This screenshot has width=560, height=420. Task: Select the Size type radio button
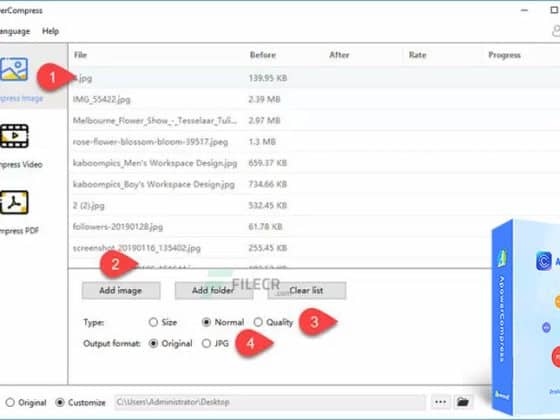click(x=153, y=322)
